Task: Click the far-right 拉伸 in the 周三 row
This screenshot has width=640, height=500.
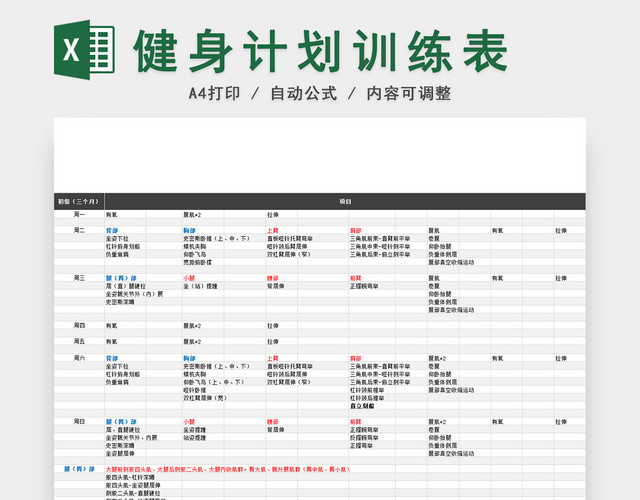Action: point(561,278)
